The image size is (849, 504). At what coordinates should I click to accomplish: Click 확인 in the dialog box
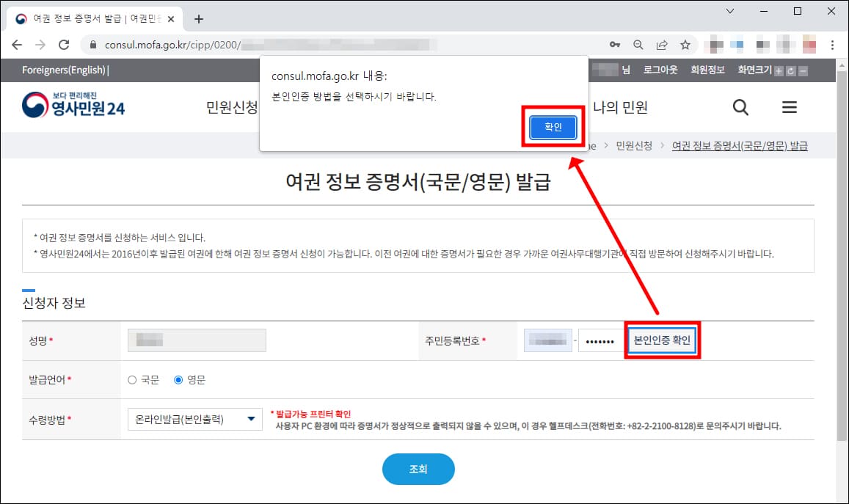(x=553, y=127)
